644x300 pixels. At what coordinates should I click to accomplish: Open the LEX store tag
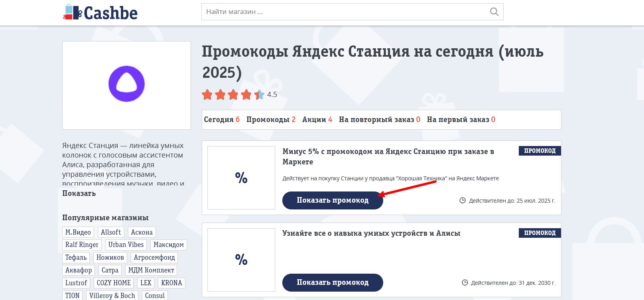[x=146, y=283]
